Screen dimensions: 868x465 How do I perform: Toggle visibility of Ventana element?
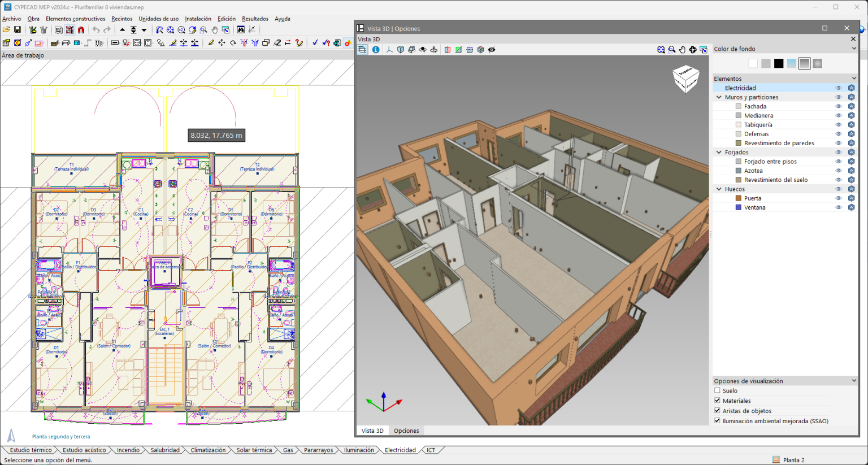839,207
